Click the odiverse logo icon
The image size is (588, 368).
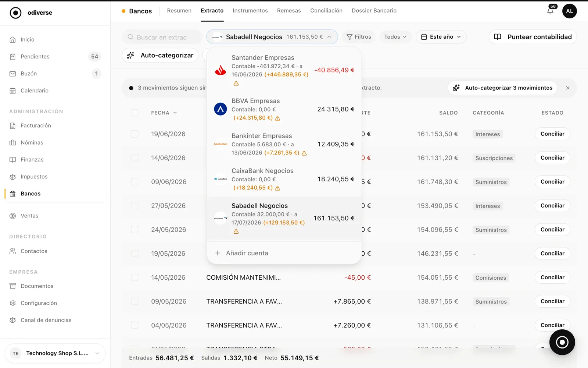(15, 13)
